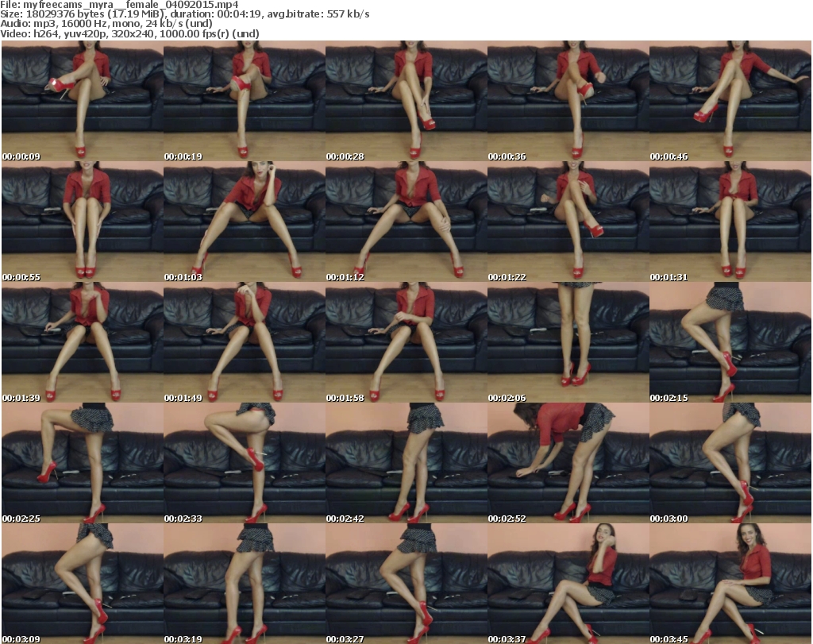813x644 pixels.
Task: Select the thumbnail timestamped 00:00:28
Action: click(406, 101)
